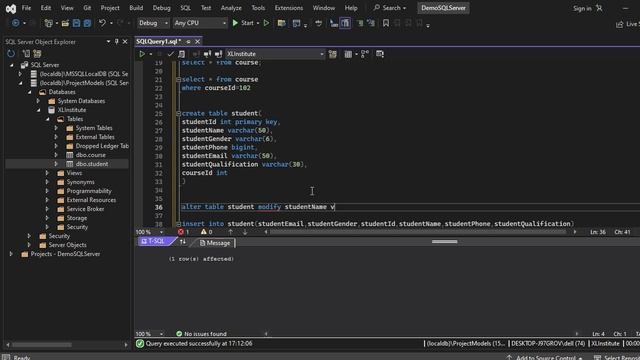640x360 pixels.
Task: Open the Search box in title bar
Action: [x=389, y=8]
